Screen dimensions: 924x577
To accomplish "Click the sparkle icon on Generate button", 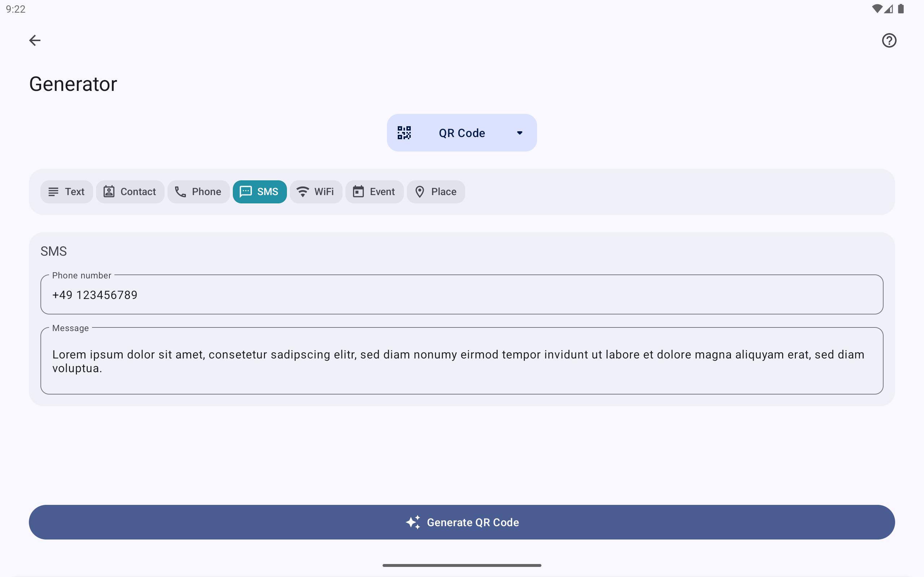I will click(413, 522).
